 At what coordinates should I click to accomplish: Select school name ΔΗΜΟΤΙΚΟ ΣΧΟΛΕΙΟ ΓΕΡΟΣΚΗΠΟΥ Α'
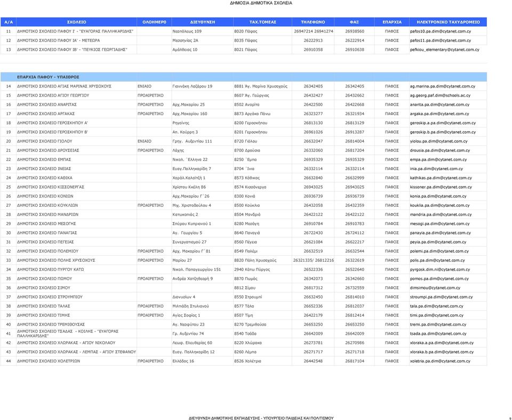point(52,123)
